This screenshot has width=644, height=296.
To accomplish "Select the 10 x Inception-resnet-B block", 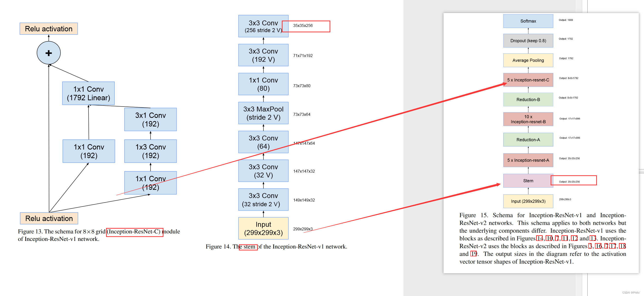I will 528,119.
